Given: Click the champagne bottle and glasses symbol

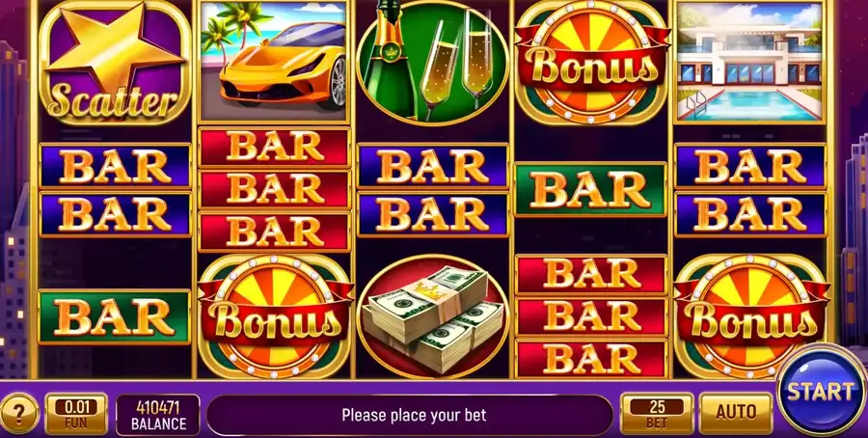Looking at the screenshot, I should click(432, 62).
